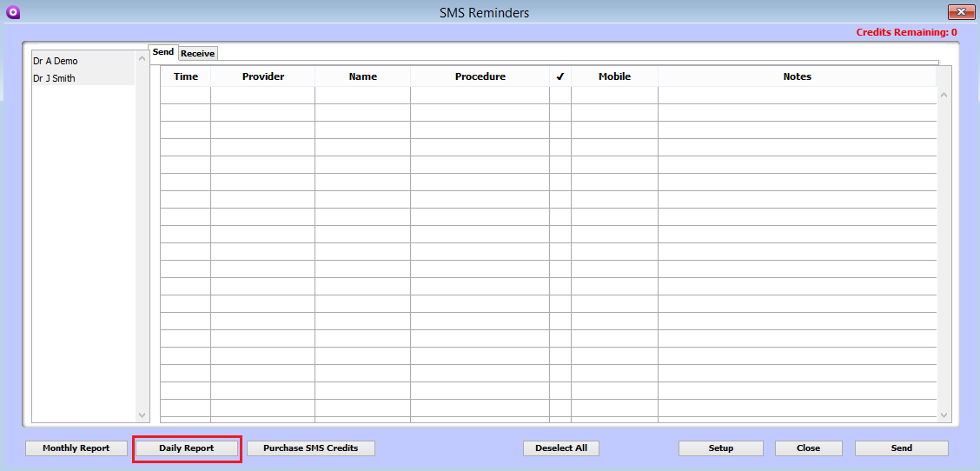Click the Procedure column header
This screenshot has height=471, width=980.
coord(480,76)
